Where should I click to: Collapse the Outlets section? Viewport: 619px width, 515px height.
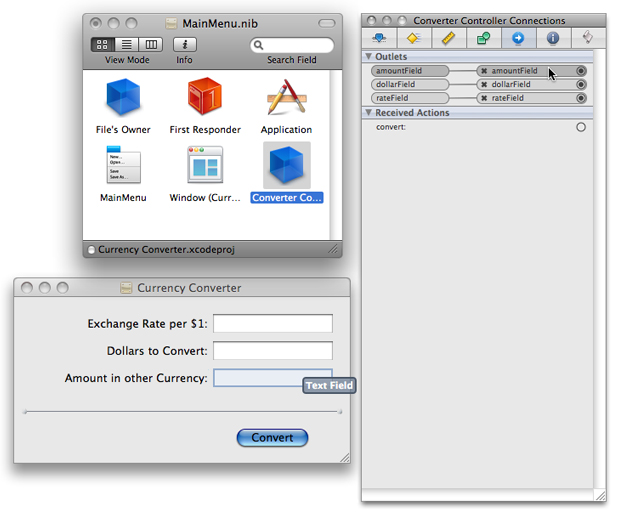[x=369, y=56]
